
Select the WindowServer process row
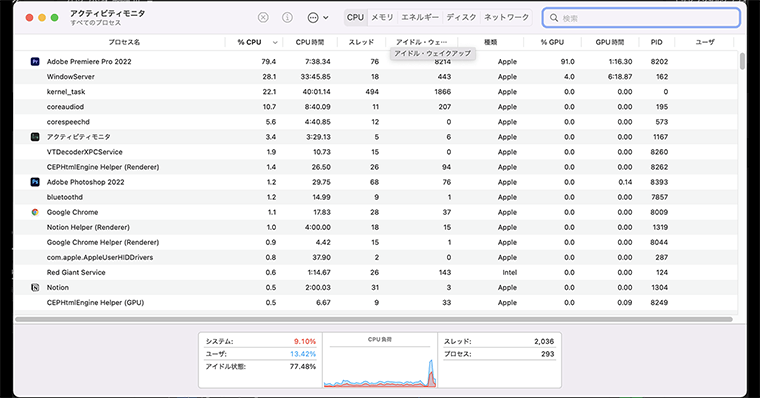376,77
